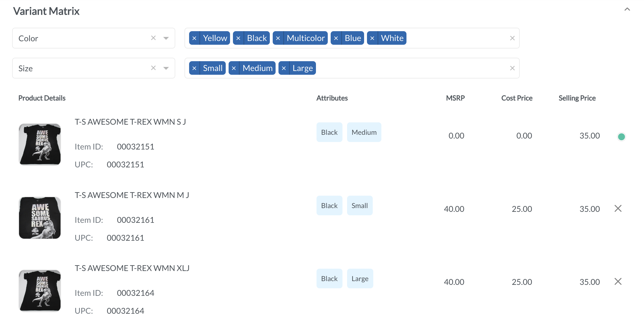This screenshot has height=329, width=644.
Task: Remove the Multicolor color tag
Action: (x=278, y=38)
